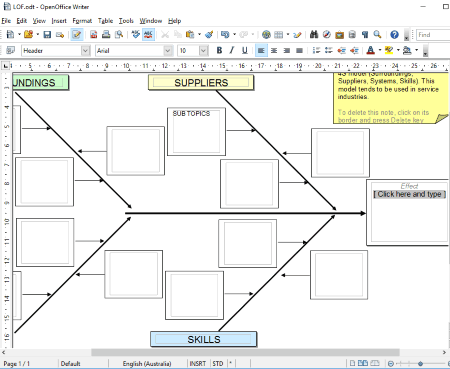Toggle Numbering list icon
Image resolution: width=450 pixels, height=369 pixels.
tap(316, 50)
